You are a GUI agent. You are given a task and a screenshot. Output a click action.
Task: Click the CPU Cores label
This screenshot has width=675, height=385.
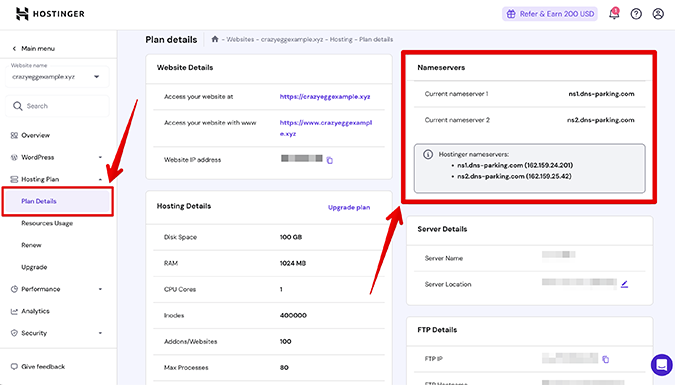(180, 289)
